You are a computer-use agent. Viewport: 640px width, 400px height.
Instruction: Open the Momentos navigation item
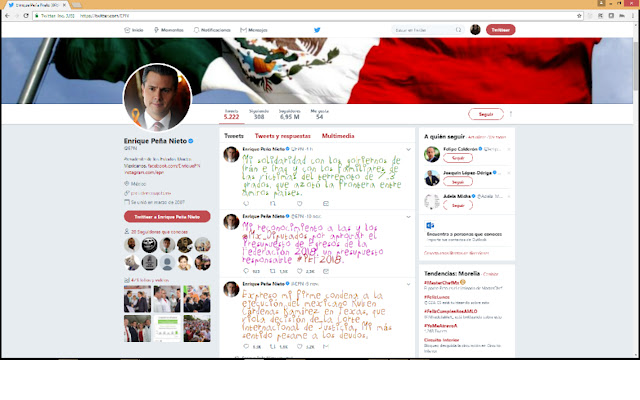pyautogui.click(x=169, y=30)
